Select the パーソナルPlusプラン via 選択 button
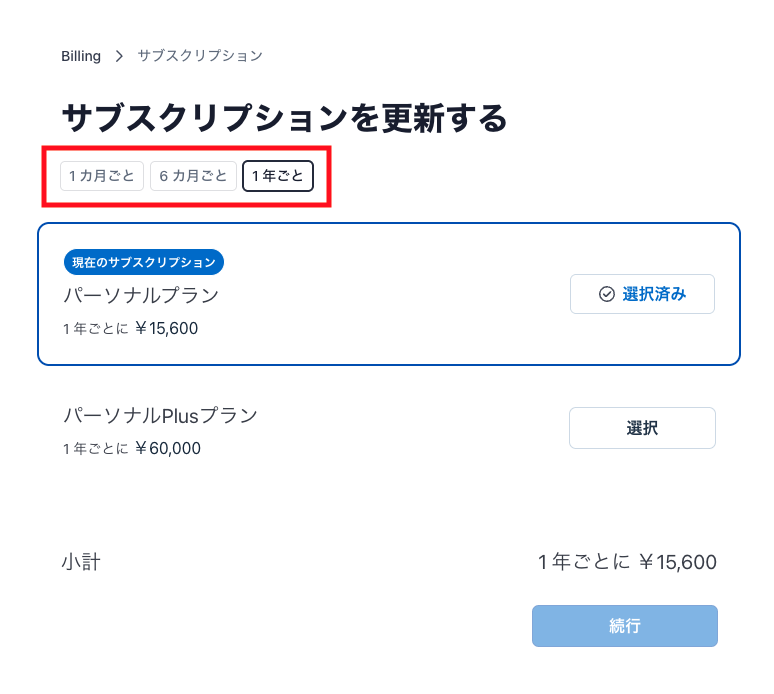This screenshot has height=694, width=774. coord(642,428)
